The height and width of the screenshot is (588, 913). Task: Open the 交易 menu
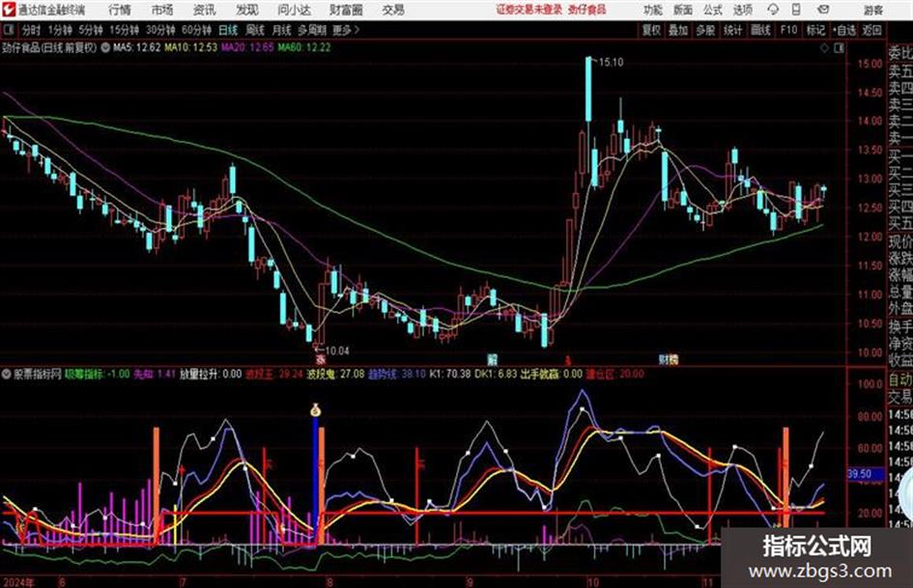393,10
